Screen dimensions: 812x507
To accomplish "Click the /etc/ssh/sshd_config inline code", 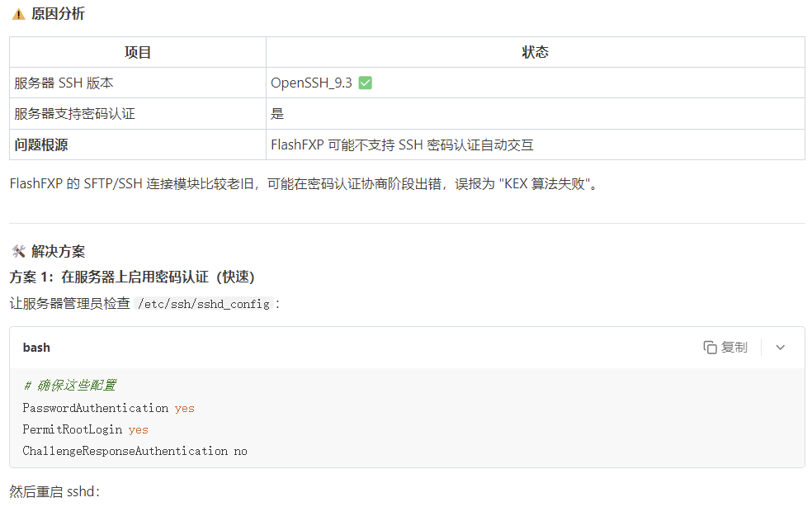I will click(204, 304).
